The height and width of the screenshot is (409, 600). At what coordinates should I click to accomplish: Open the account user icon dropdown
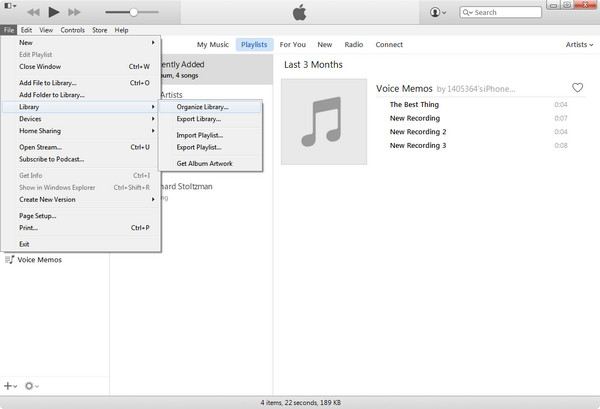click(438, 12)
